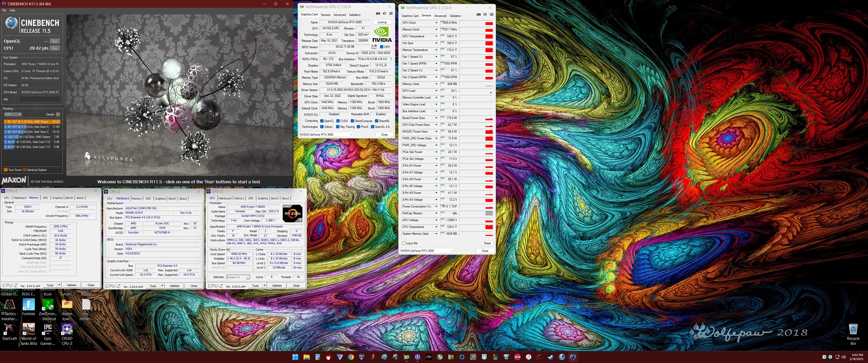
Task: Click the volume icon in system tray
Action: pyautogui.click(x=844, y=357)
